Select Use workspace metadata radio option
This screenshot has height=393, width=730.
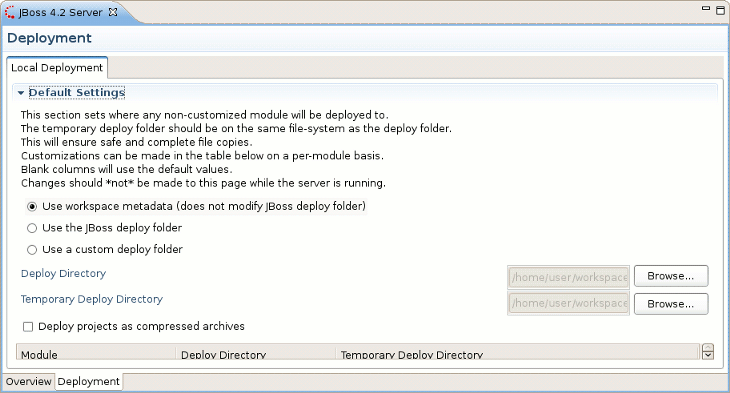point(196,206)
